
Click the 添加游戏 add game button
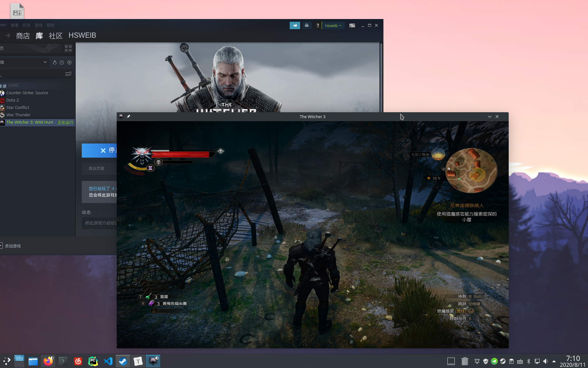(x=10, y=246)
